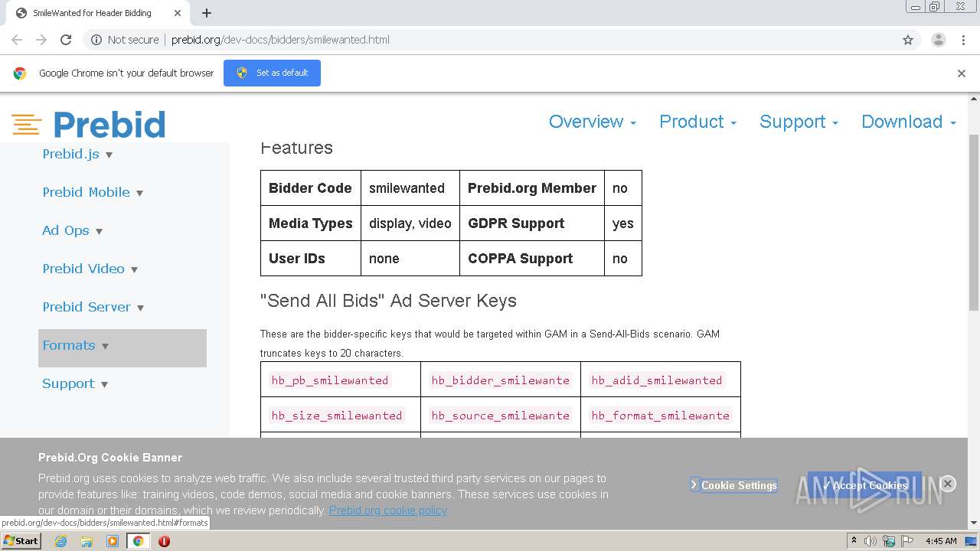Click the hb_bidder_smilewante key
980x551 pixels.
tap(501, 380)
